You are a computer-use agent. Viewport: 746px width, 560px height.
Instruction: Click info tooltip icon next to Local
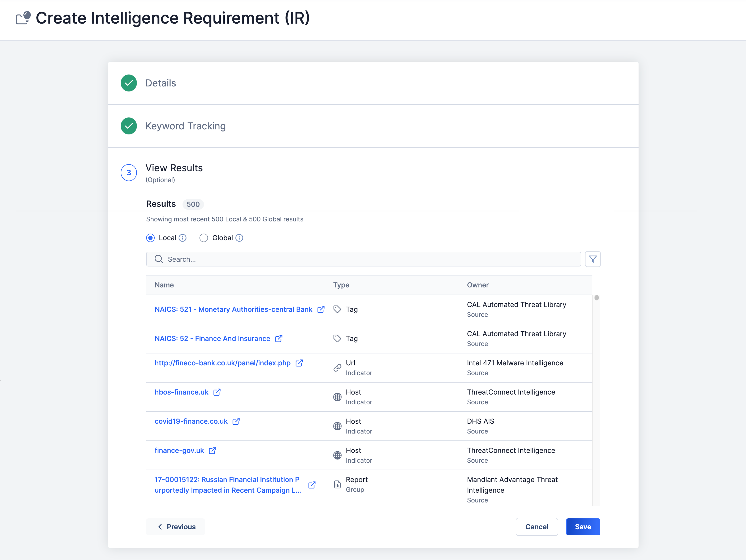click(183, 238)
